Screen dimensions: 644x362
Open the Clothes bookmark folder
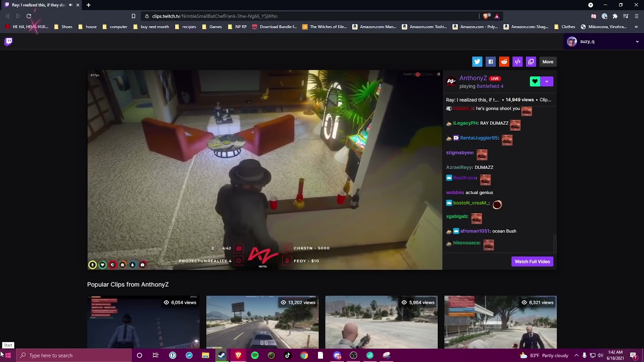coord(565,27)
